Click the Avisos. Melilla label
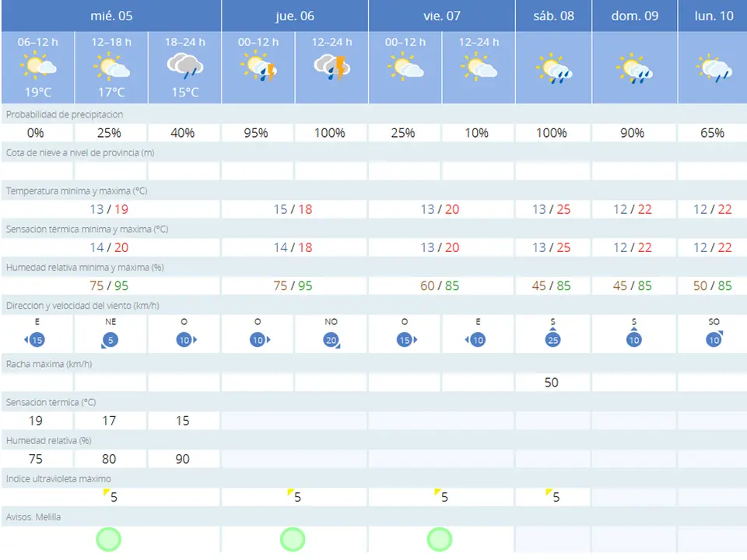This screenshot has width=747, height=560. pyautogui.click(x=33, y=517)
